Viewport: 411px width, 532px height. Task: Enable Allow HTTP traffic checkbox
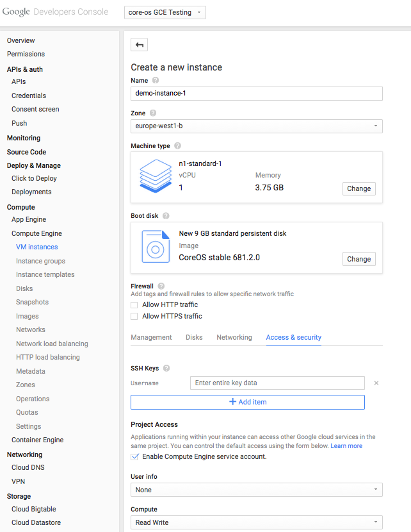tap(134, 305)
